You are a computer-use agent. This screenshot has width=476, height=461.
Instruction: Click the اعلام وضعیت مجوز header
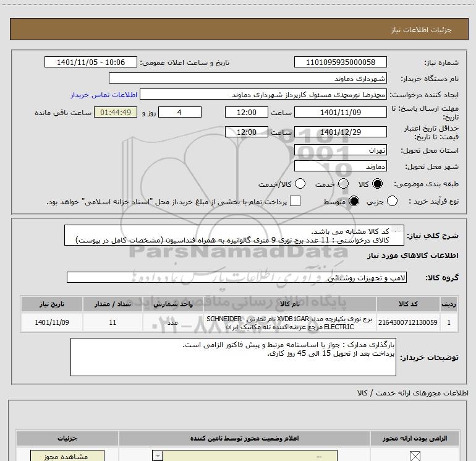click(x=244, y=438)
